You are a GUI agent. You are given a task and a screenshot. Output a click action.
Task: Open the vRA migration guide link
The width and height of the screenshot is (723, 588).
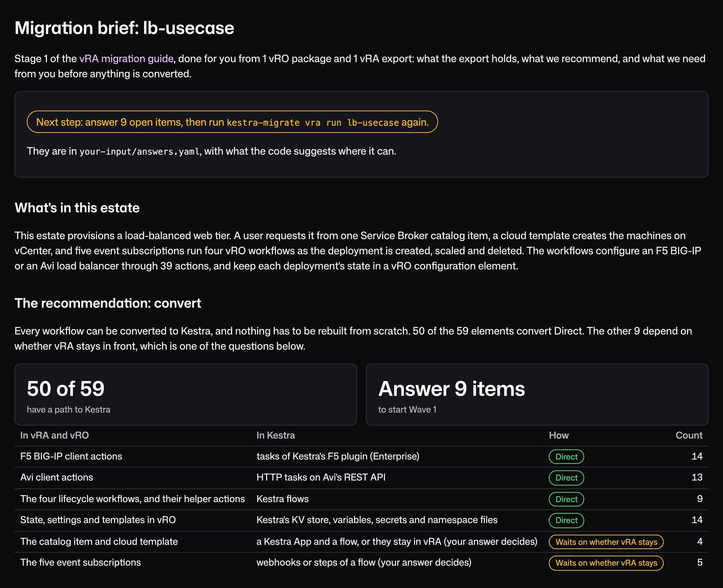(127, 58)
